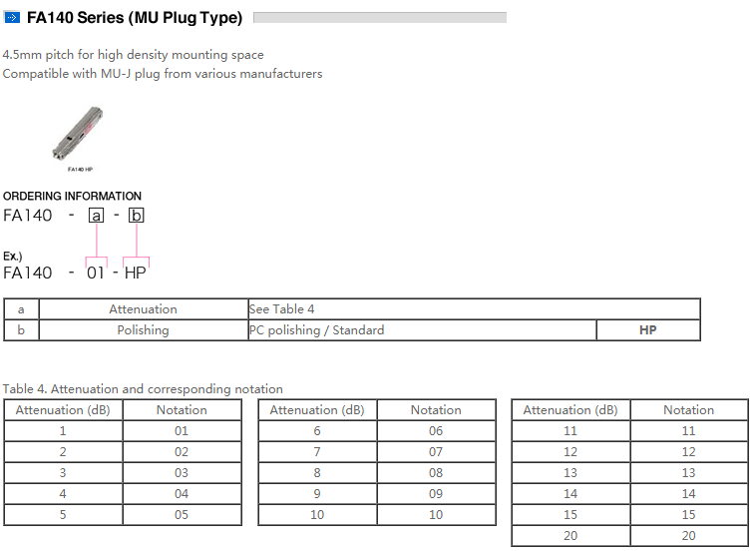Select the ORDERING INFORMATION heading
This screenshot has width=756, height=553.
click(x=72, y=196)
